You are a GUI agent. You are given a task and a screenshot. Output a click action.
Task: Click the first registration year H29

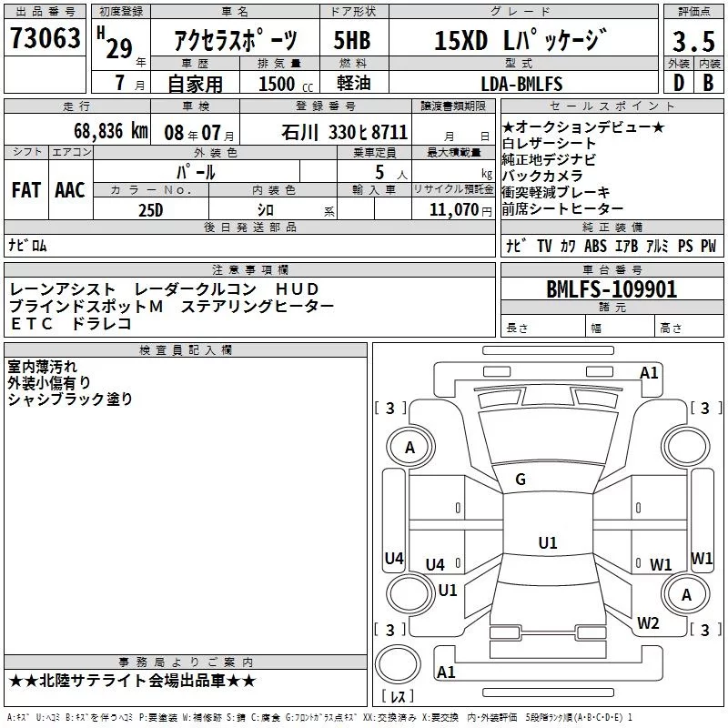[116, 43]
